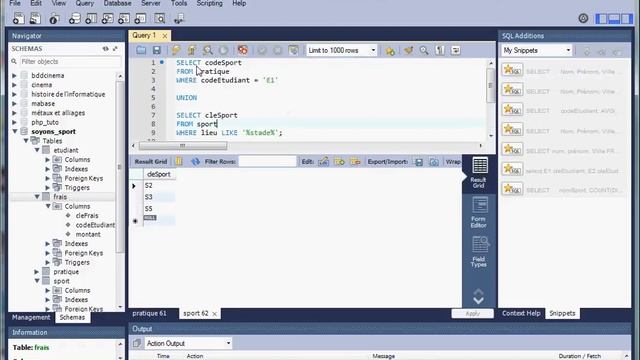Click the refresh result grid icon

[196, 162]
